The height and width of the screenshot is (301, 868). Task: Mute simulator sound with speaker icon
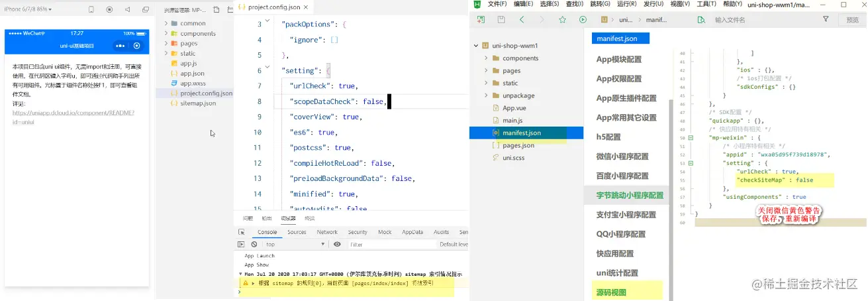click(x=127, y=10)
